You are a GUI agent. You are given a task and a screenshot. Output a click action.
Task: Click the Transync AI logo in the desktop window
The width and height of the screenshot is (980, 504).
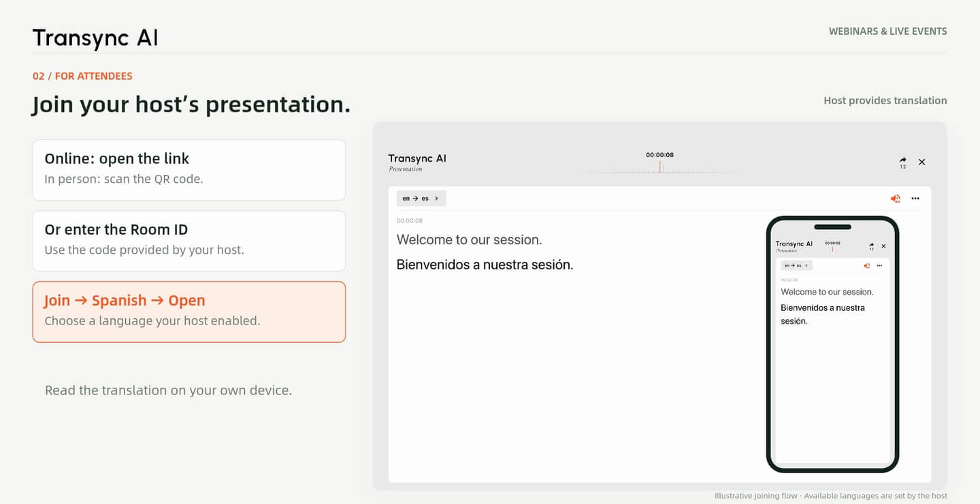417,158
